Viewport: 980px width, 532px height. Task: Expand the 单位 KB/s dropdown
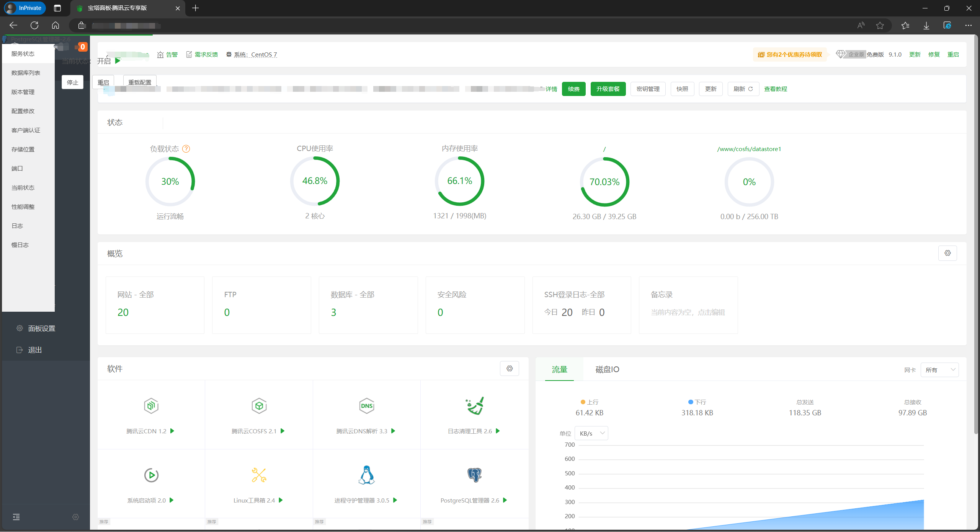[x=591, y=433]
